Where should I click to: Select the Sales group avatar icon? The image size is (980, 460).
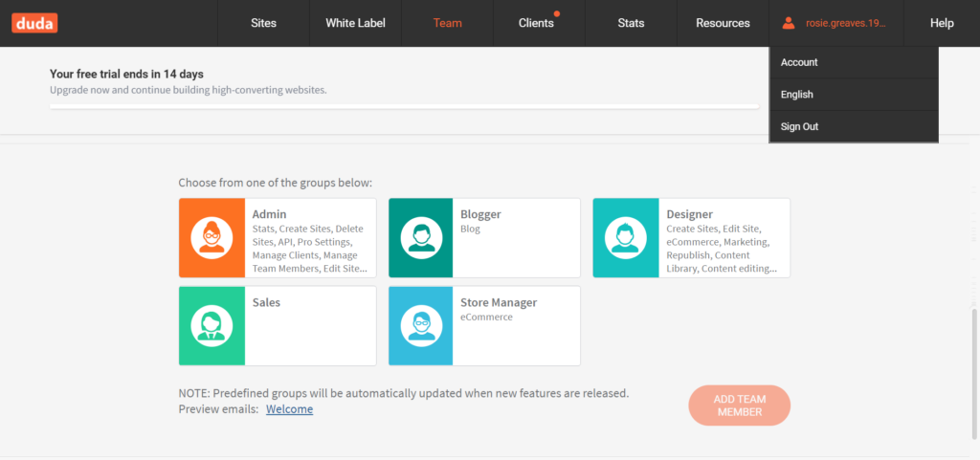click(212, 326)
